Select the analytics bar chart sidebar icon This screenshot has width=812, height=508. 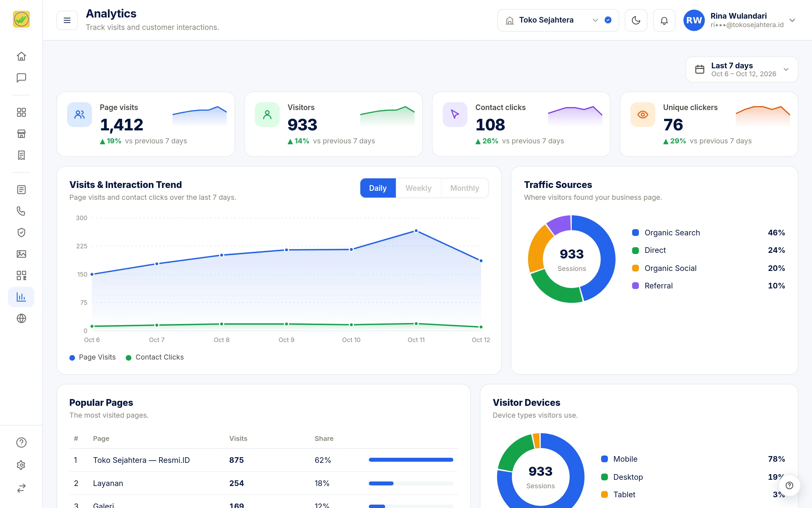coord(21,297)
